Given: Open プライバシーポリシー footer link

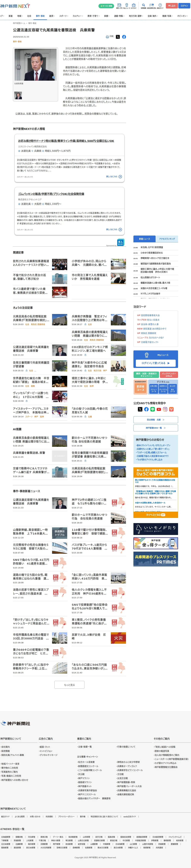Looking at the screenshot, I should (66, 816).
